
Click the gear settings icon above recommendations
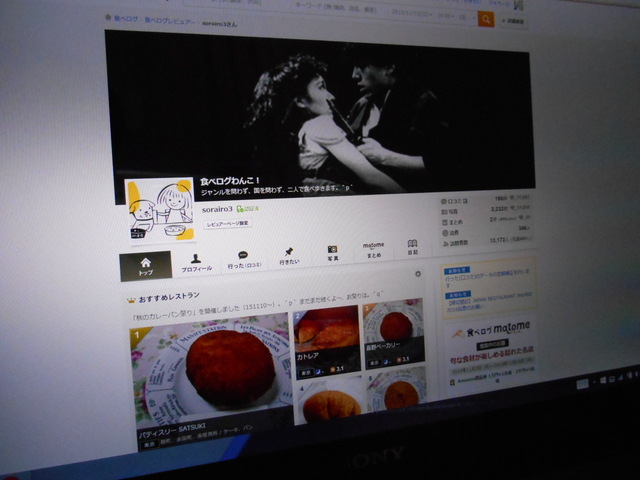point(418,274)
